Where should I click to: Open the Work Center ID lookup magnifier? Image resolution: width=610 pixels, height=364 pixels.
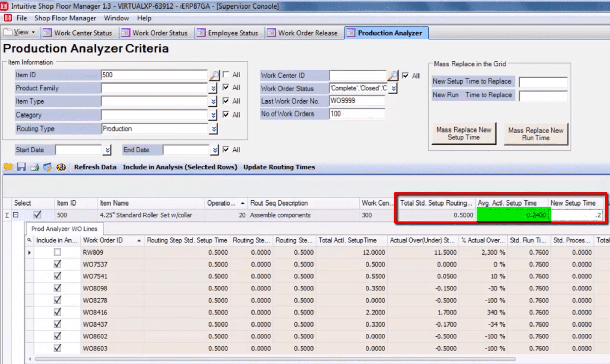click(393, 75)
